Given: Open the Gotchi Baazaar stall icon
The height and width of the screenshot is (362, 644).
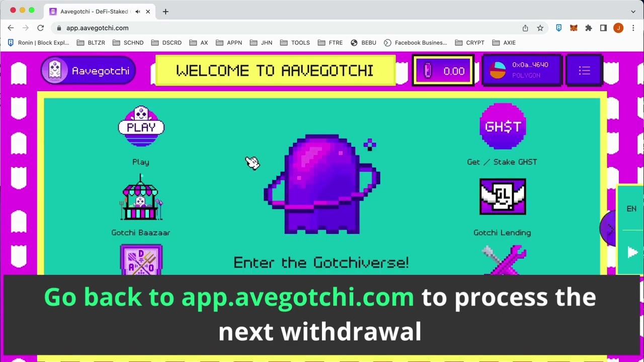Looking at the screenshot, I should (x=141, y=198).
